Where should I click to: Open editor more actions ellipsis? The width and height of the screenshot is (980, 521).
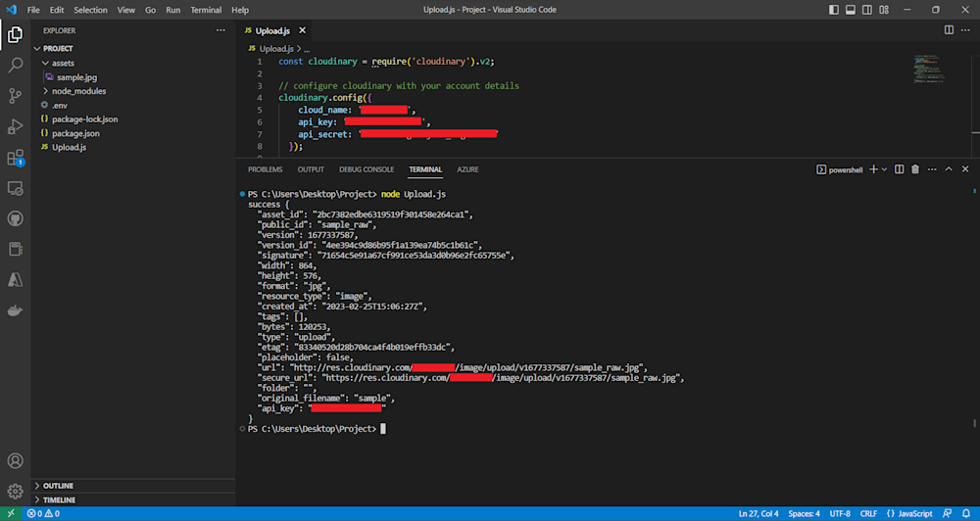pos(965,30)
